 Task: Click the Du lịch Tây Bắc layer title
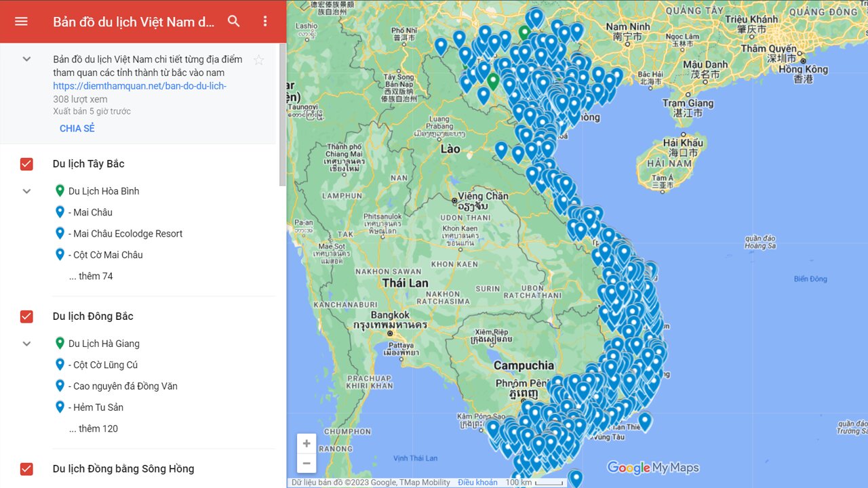[89, 163]
